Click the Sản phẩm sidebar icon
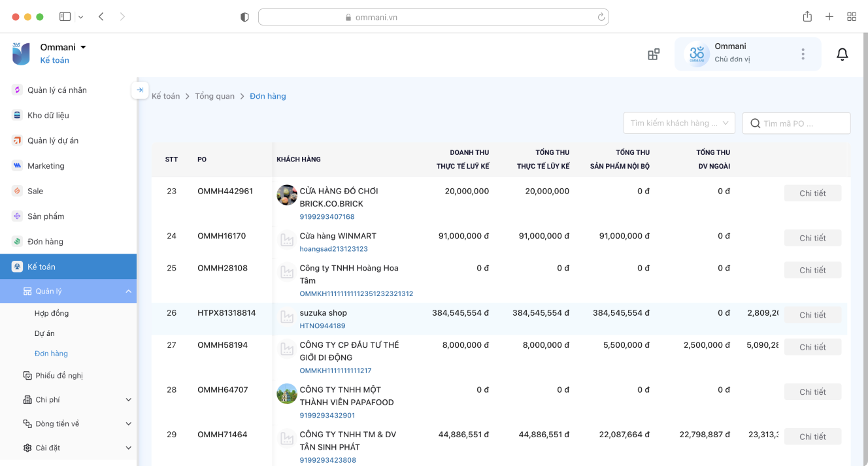This screenshot has height=466, width=868. coord(17,216)
